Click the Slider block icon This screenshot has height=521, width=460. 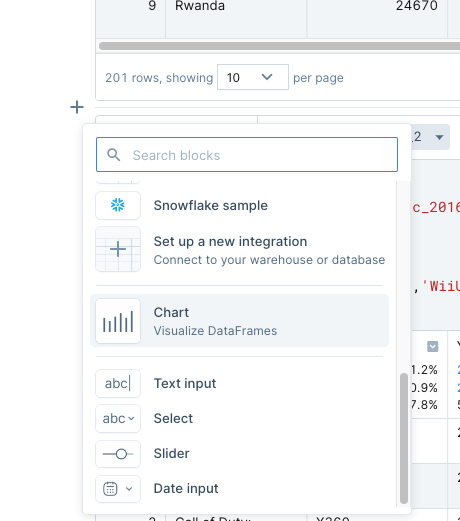[118, 454]
